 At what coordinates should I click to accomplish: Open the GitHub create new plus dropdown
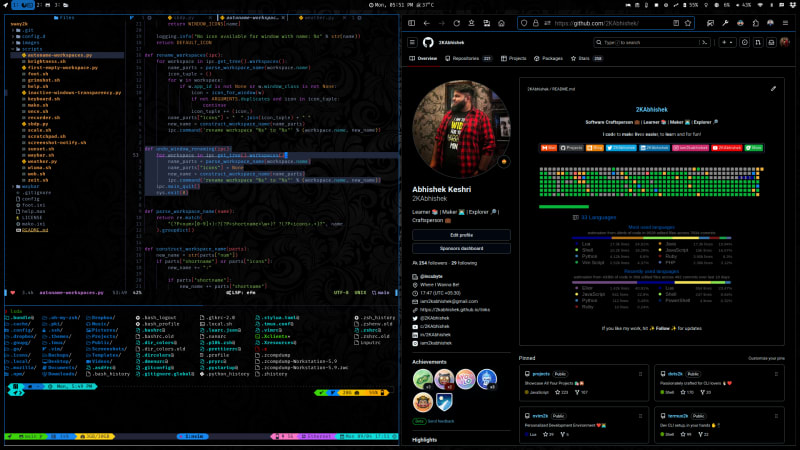pyautogui.click(x=727, y=42)
